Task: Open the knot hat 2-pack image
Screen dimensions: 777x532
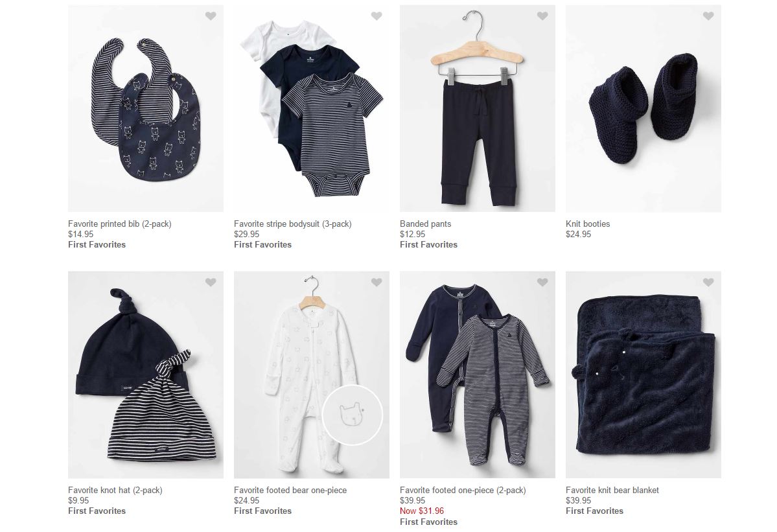Action: 146,375
